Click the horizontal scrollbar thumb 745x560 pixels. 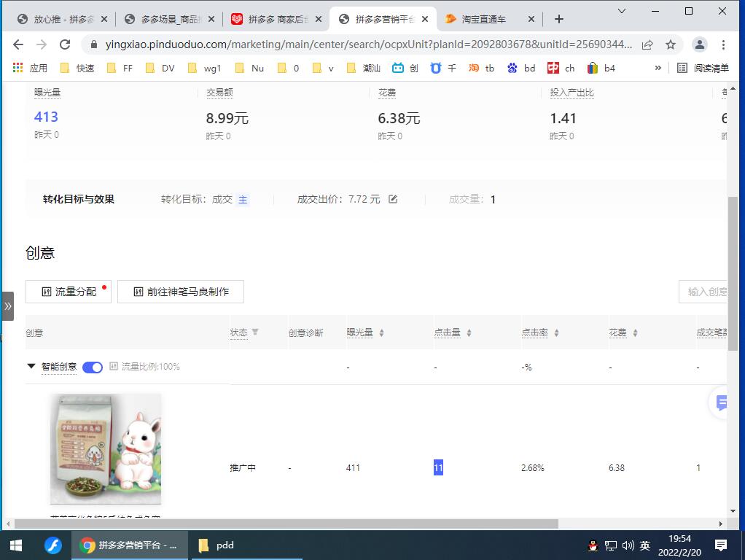click(286, 524)
